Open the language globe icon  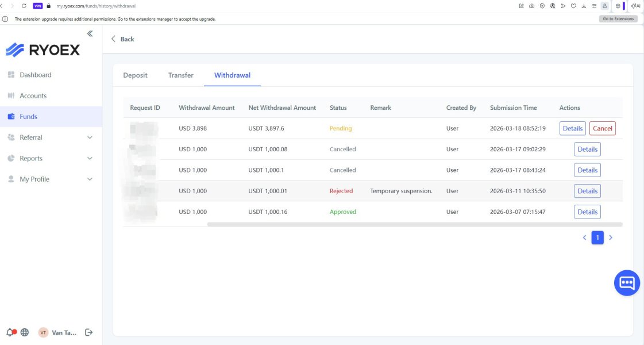(x=25, y=332)
